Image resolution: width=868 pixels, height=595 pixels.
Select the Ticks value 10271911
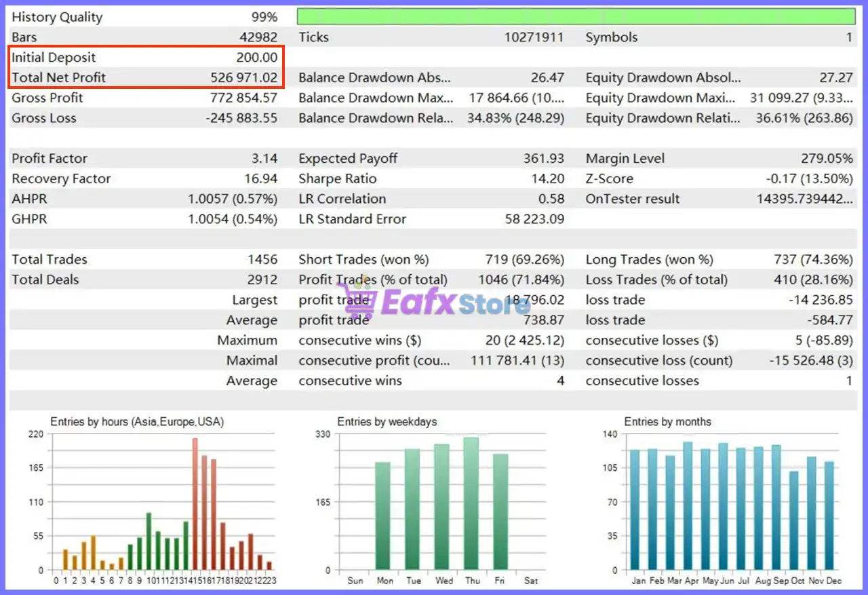click(x=534, y=37)
